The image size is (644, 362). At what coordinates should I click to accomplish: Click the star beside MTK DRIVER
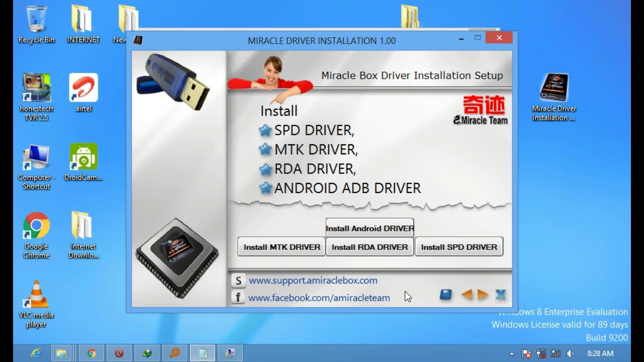pyautogui.click(x=265, y=149)
